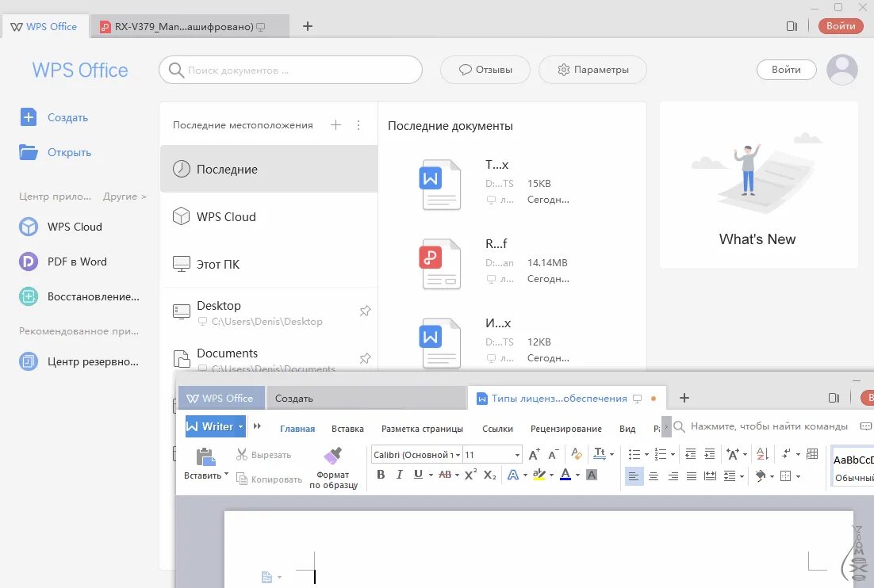This screenshot has height=588, width=874.
Task: Click the Decrease indent icon
Action: pos(690,454)
